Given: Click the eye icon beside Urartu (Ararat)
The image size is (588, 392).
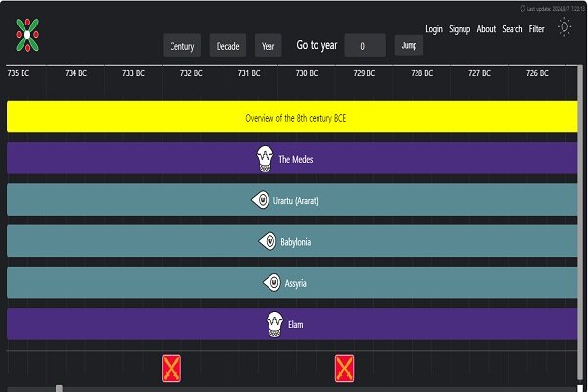Looking at the screenshot, I should 260,200.
